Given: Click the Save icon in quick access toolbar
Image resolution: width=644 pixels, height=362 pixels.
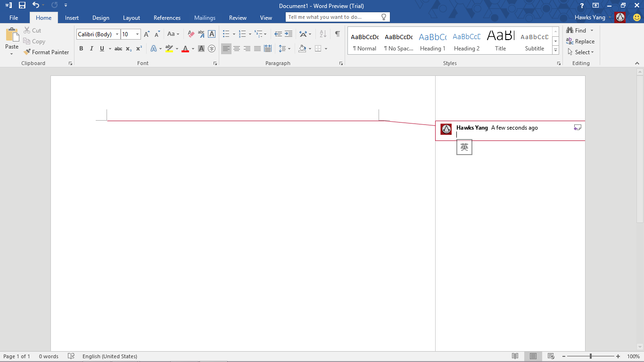Looking at the screenshot, I should (x=22, y=5).
